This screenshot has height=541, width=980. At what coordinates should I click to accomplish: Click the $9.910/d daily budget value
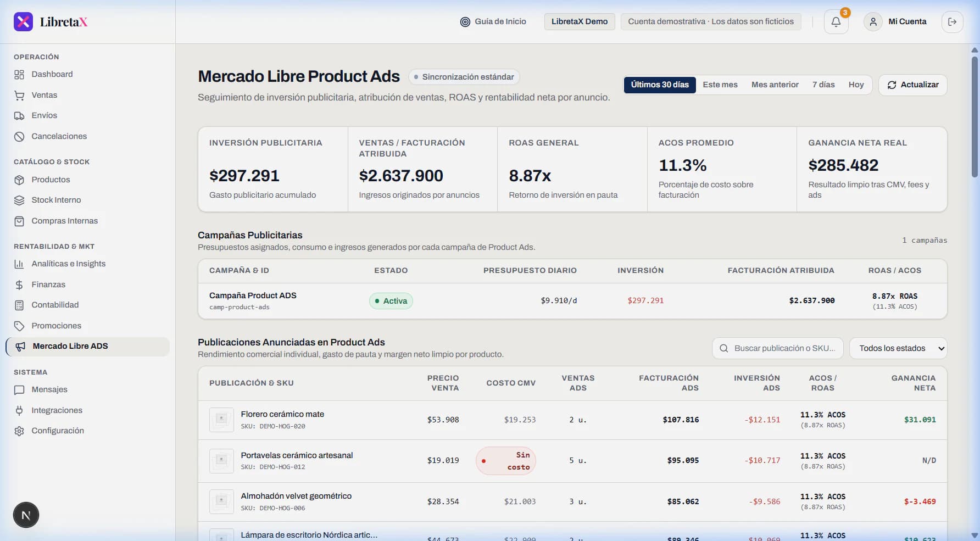559,300
